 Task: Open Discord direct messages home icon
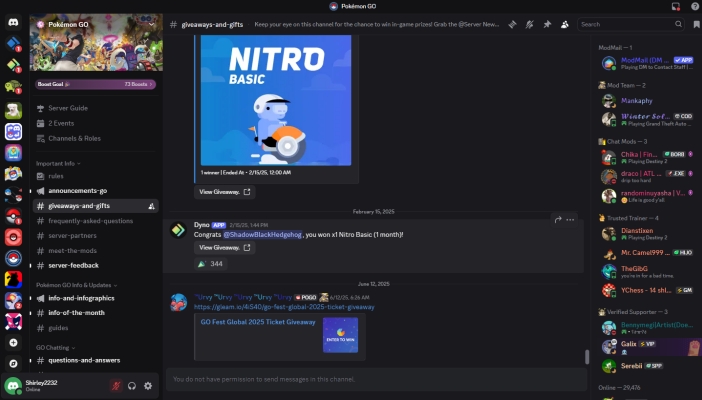(x=13, y=22)
